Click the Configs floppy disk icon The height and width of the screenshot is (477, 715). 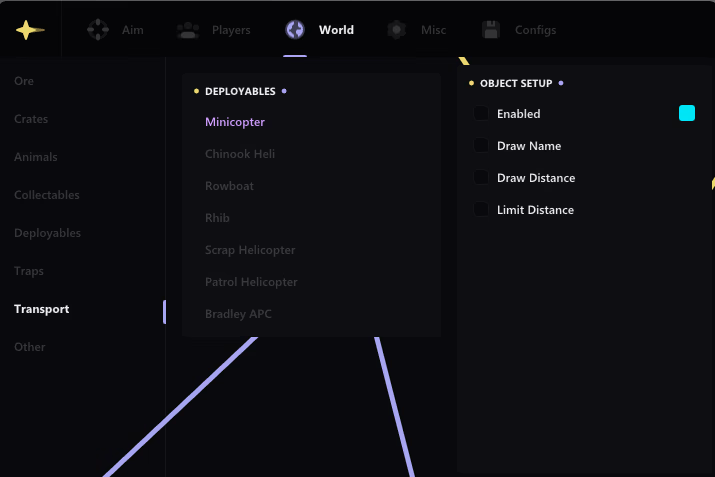tap(491, 30)
